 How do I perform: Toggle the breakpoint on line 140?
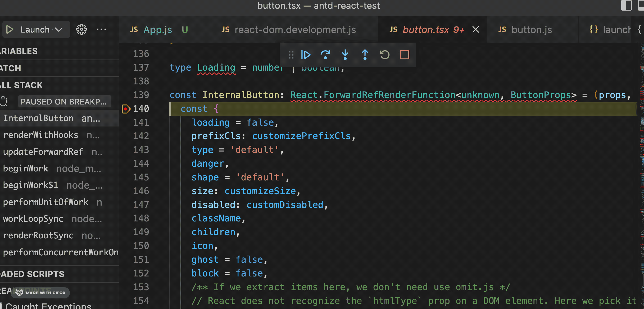[126, 109]
